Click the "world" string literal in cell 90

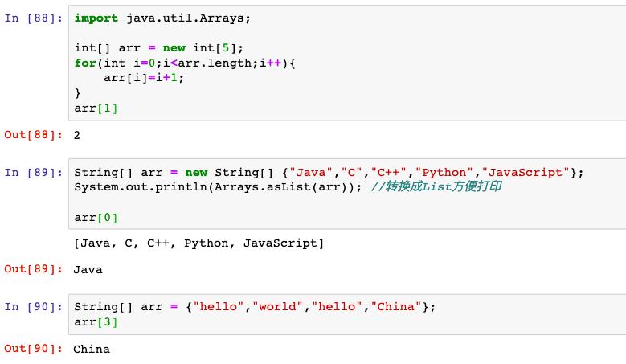pyautogui.click(x=277, y=307)
